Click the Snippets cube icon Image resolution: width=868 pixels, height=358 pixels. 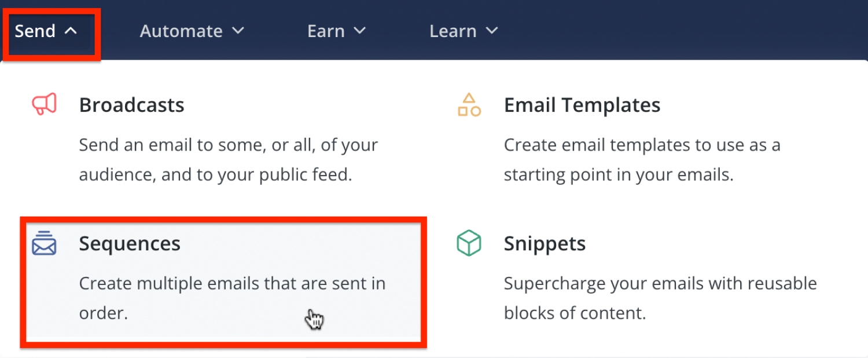point(469,243)
